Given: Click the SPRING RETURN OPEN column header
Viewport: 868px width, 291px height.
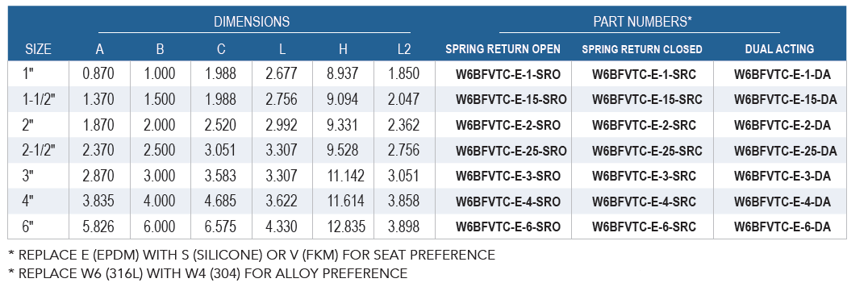Looking at the screenshot, I should point(503,49).
